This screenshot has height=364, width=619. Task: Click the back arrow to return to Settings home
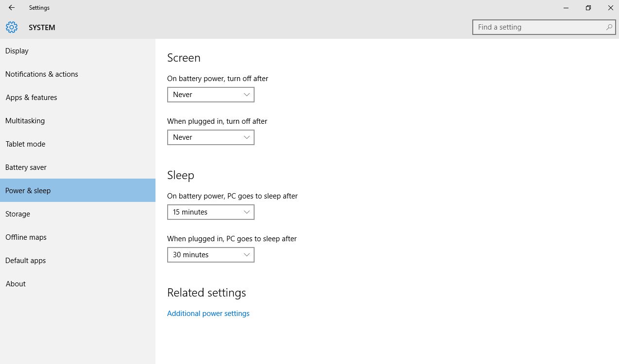tap(11, 8)
